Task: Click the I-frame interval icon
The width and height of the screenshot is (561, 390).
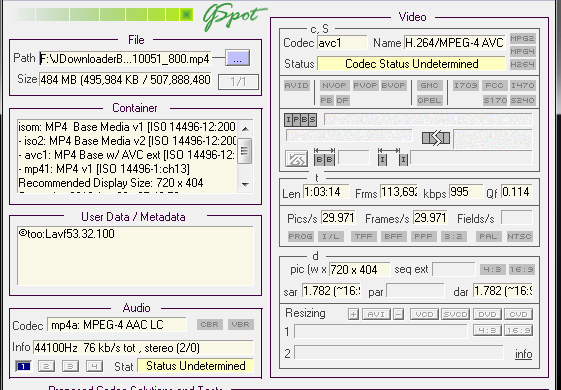Action: (393, 157)
